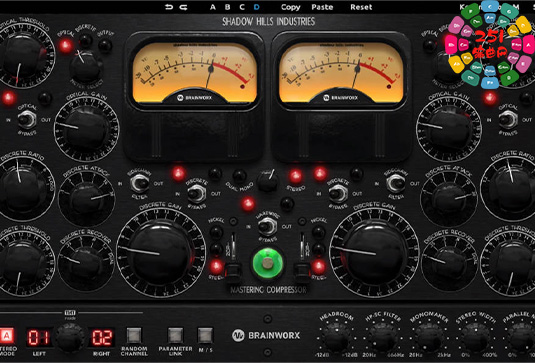
Task: Toggle the Parameter Link button
Action: (x=175, y=335)
